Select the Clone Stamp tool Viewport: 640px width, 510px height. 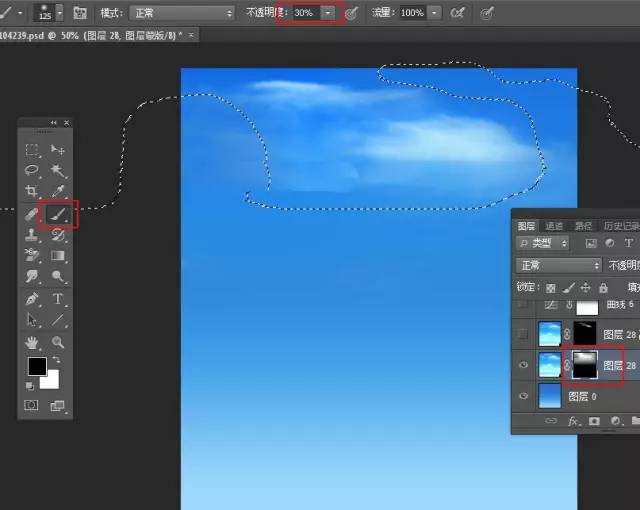32,235
